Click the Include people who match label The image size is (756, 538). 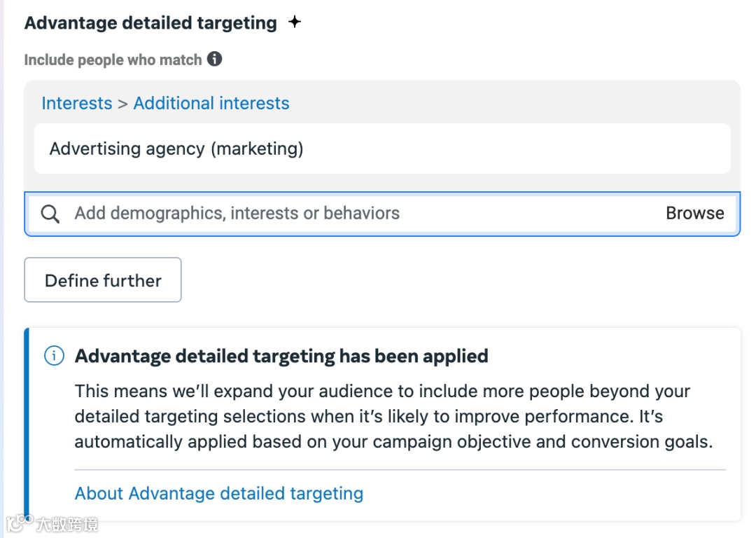[113, 60]
